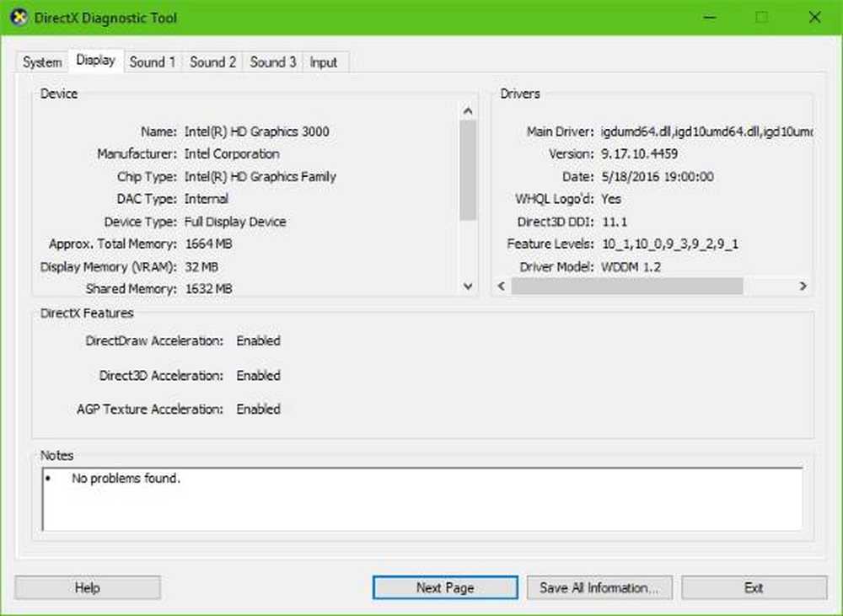843x616 pixels.
Task: Click the driver date '5/18/2016 19:00:00'
Action: click(658, 177)
